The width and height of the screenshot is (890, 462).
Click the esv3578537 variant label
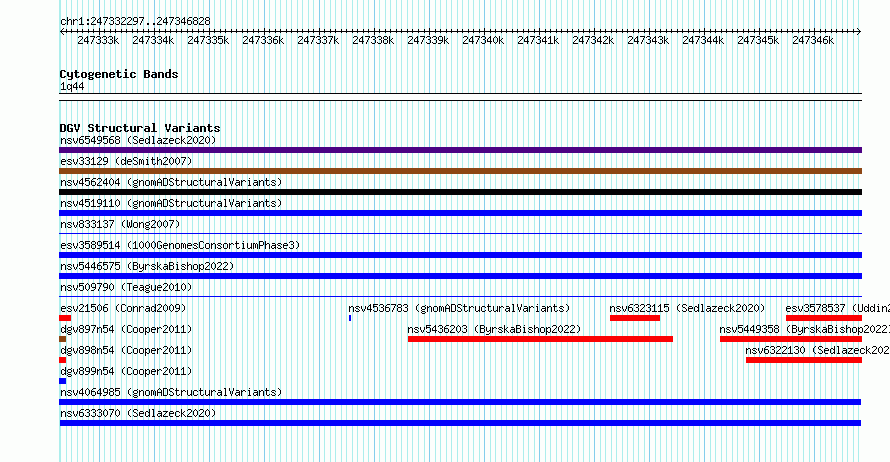pos(838,308)
